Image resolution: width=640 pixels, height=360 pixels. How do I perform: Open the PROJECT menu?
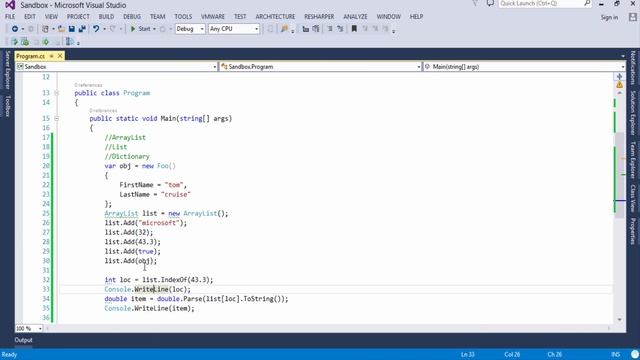pos(78,17)
